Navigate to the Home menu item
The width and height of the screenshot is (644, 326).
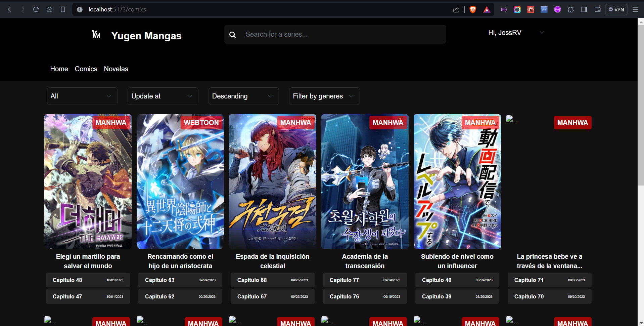(59, 69)
